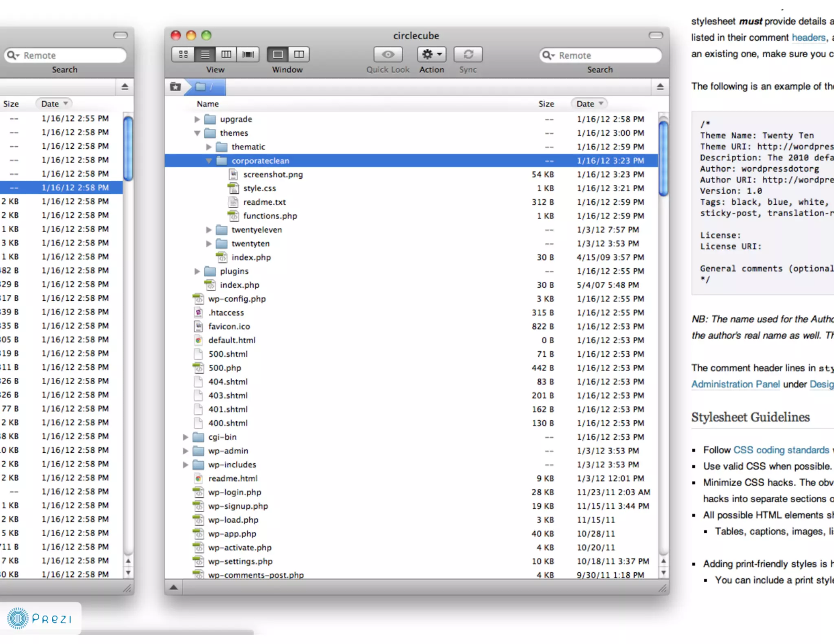Select the 500.shtml file icon
The height and width of the screenshot is (644, 834).
pyautogui.click(x=198, y=354)
